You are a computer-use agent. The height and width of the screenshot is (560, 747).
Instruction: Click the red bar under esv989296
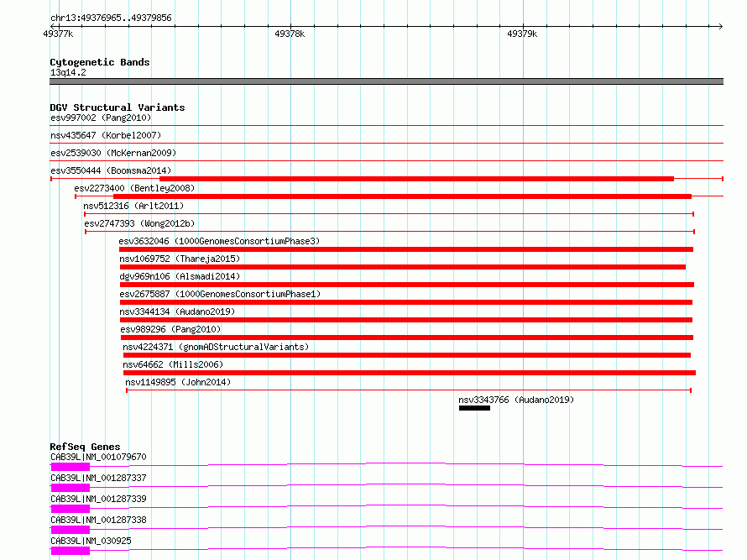pos(407,338)
